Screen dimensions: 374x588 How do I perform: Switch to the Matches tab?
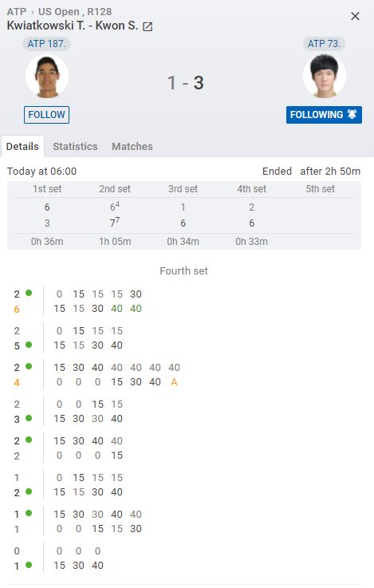(132, 146)
